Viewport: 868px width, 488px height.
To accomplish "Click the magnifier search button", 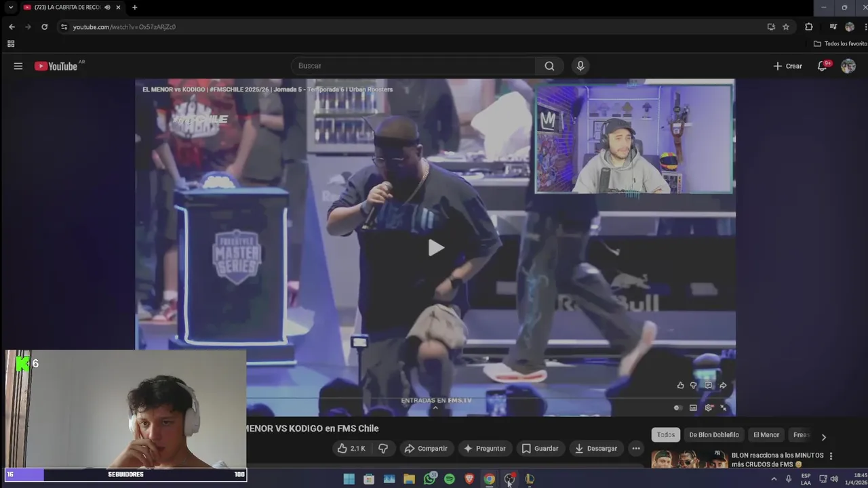I will tap(549, 66).
